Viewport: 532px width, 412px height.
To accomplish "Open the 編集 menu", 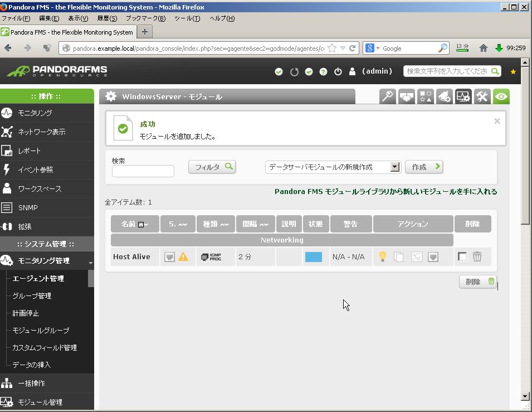I will 49,18.
